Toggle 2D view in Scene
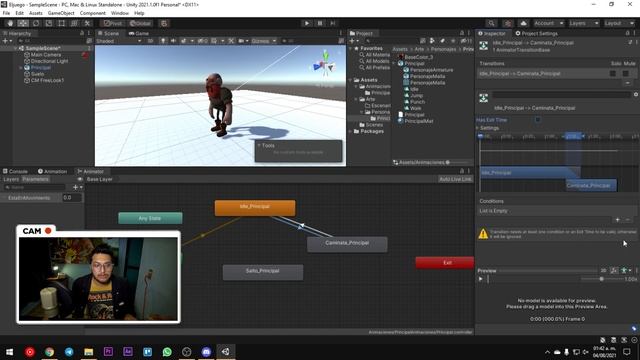This screenshot has width=640, height=360. click(150, 41)
